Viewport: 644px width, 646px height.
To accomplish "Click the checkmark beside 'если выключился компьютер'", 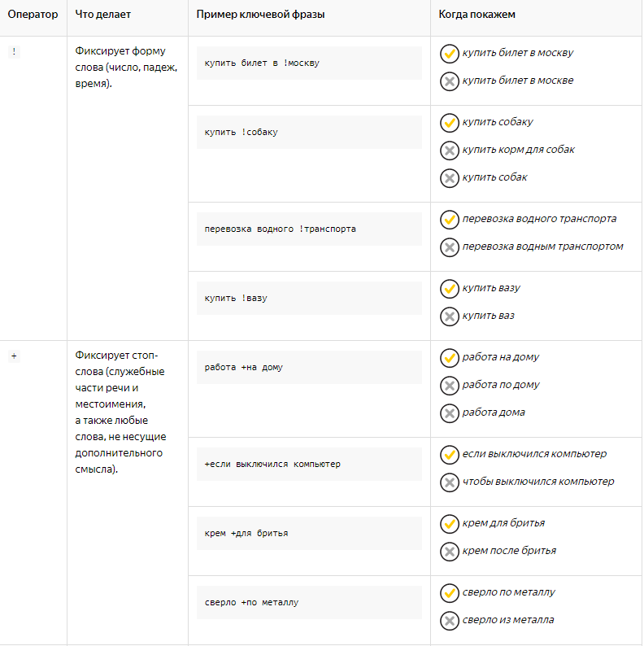I will [449, 455].
